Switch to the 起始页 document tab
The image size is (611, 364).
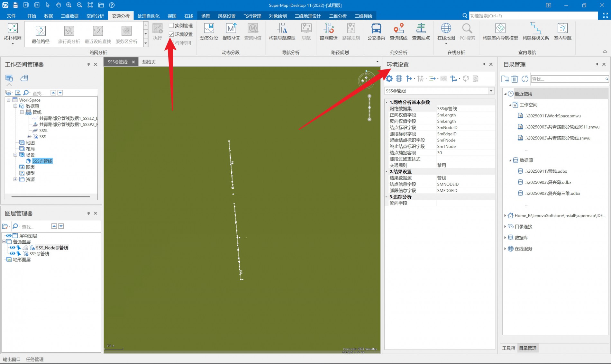pyautogui.click(x=149, y=62)
